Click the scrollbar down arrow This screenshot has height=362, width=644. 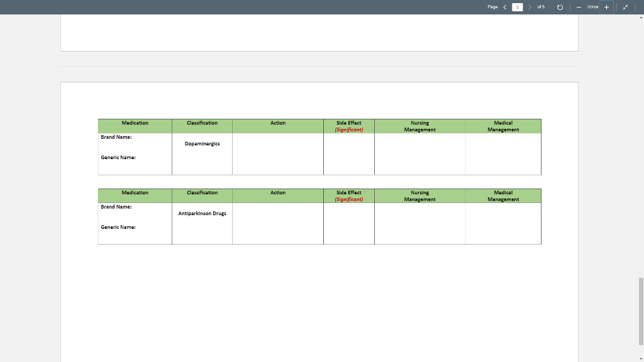click(641, 359)
